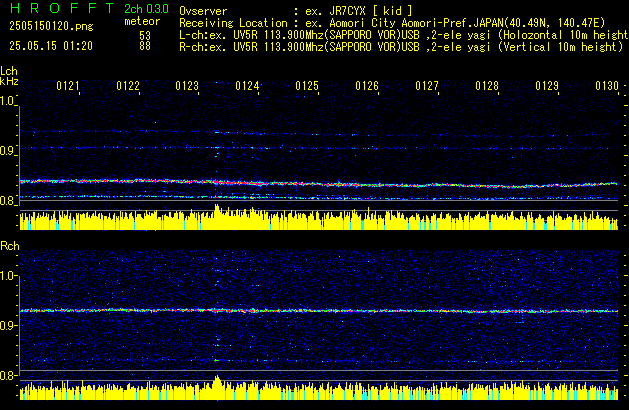Click the Lch 1.0 kHz axis label

click(x=7, y=101)
